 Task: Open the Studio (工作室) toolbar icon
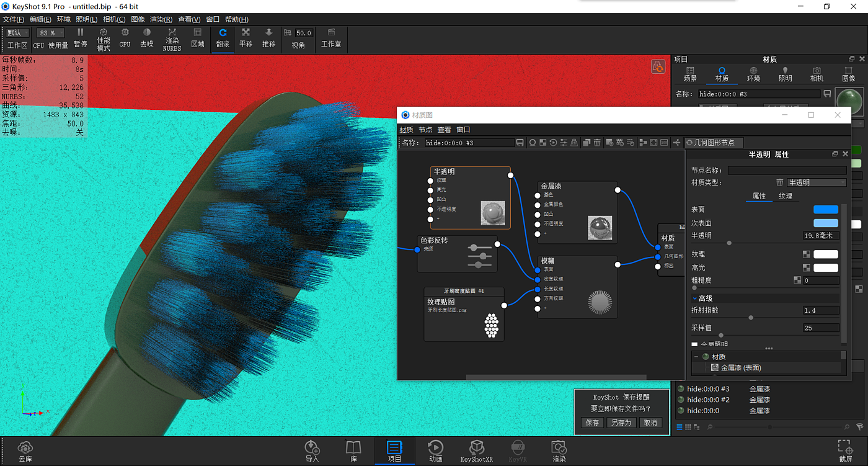tap(331, 38)
